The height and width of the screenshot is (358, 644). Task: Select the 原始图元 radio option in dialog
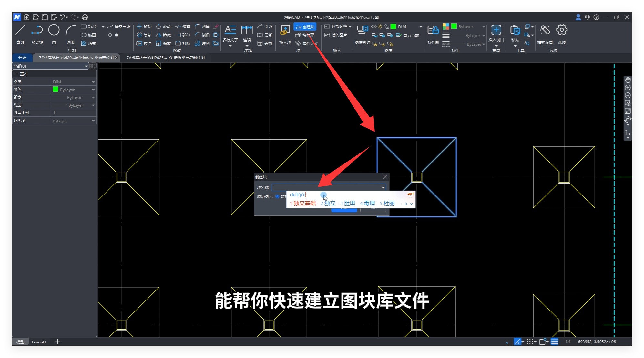pos(277,196)
